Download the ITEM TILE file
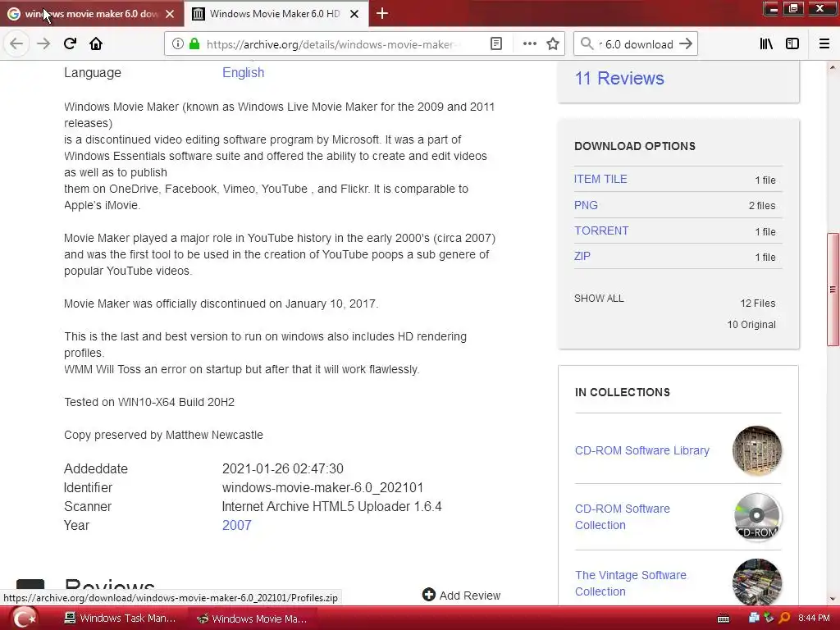 coord(600,179)
